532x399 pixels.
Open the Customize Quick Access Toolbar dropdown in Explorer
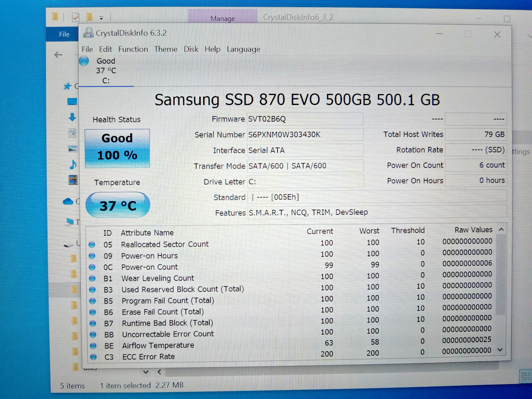tap(101, 18)
